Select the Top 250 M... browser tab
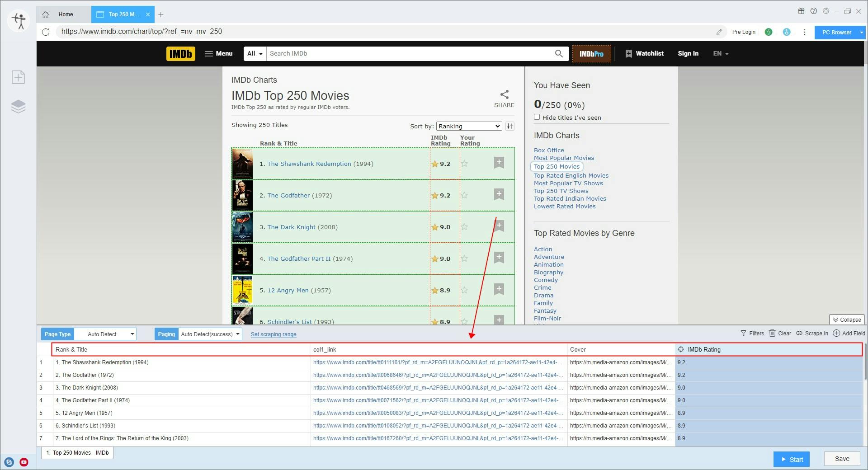 point(123,14)
